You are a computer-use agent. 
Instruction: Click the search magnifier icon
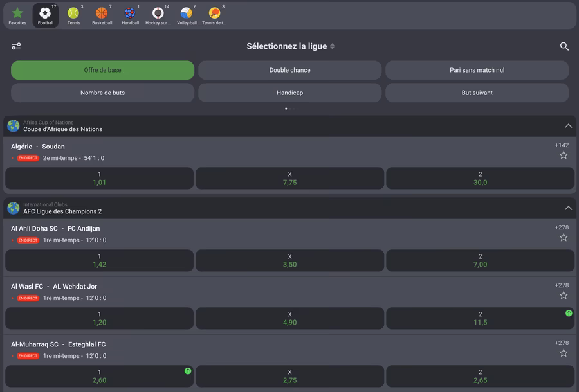pos(564,46)
